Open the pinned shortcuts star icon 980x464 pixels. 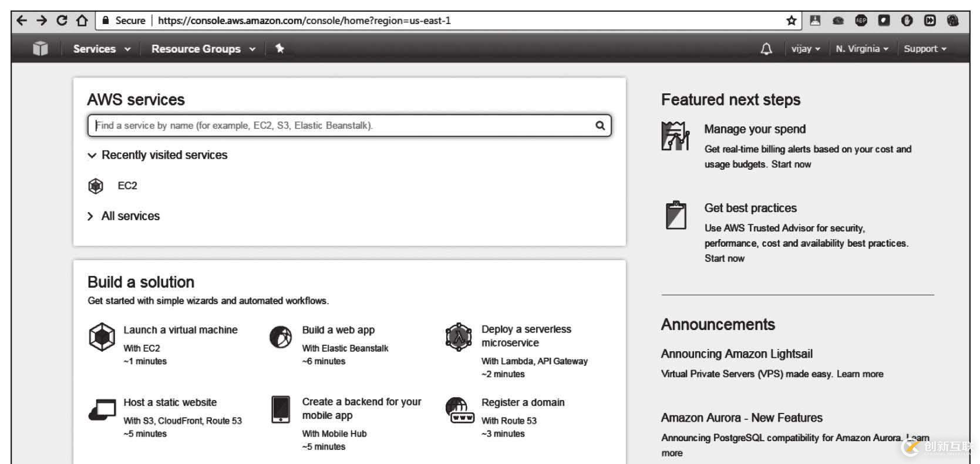point(279,48)
